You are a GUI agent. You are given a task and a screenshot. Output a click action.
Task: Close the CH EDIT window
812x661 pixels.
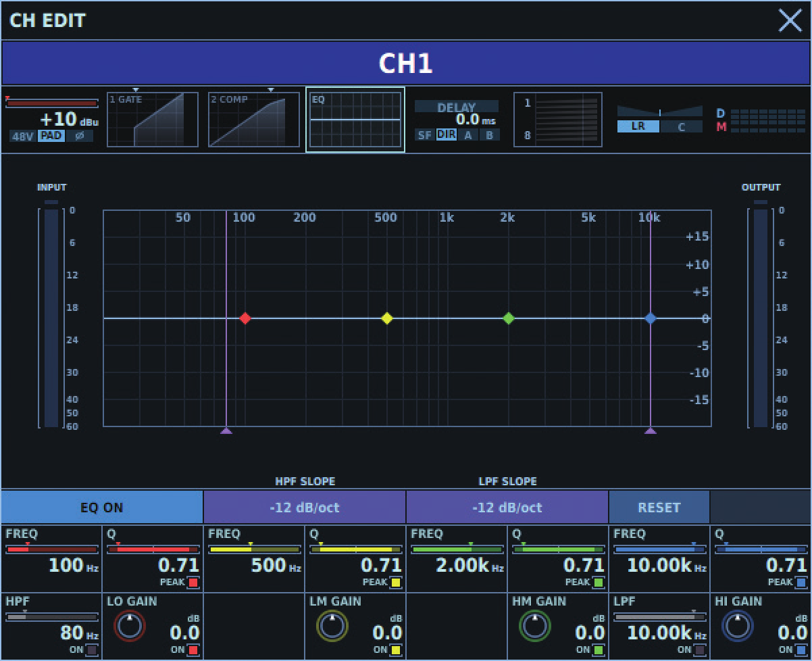click(790, 21)
